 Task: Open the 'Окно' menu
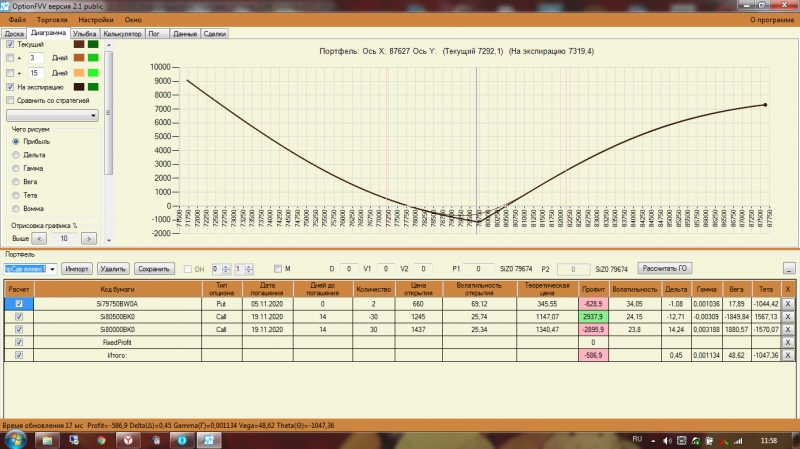click(133, 20)
